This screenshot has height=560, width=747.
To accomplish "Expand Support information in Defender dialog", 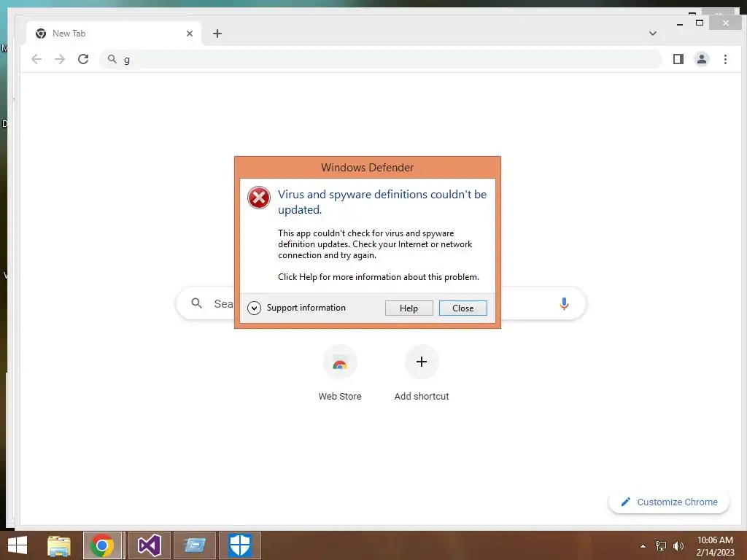I will click(x=296, y=308).
